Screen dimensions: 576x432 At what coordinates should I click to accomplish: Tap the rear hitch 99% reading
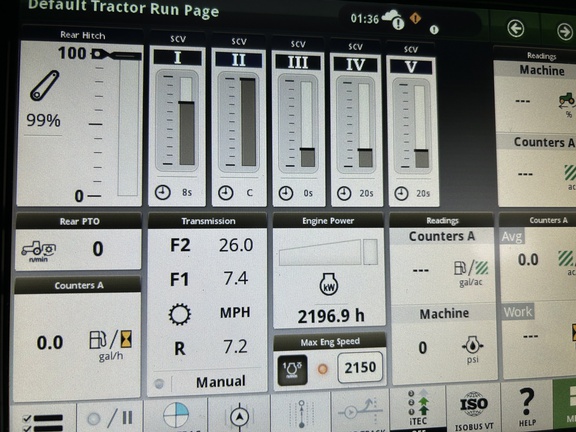click(43, 120)
